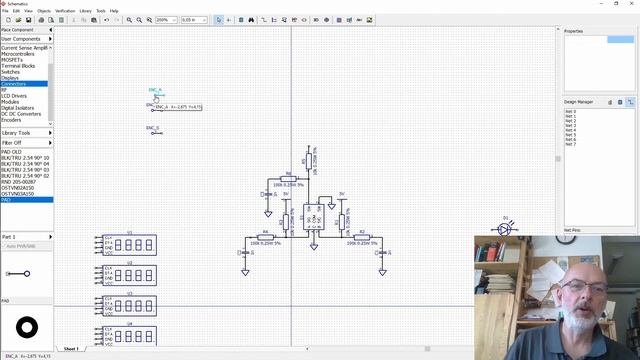Select Net 0 in Design Manager
Viewport: 640px width, 360px height.
tap(571, 111)
